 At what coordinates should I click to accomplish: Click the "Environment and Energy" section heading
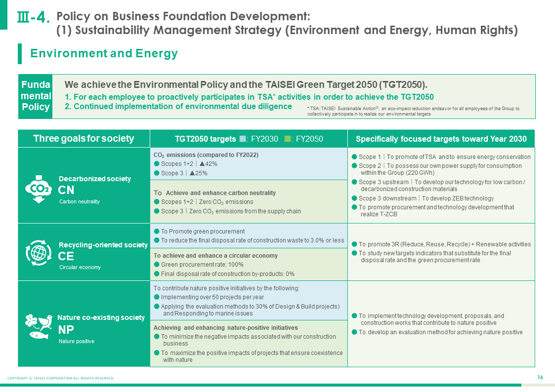pos(104,53)
